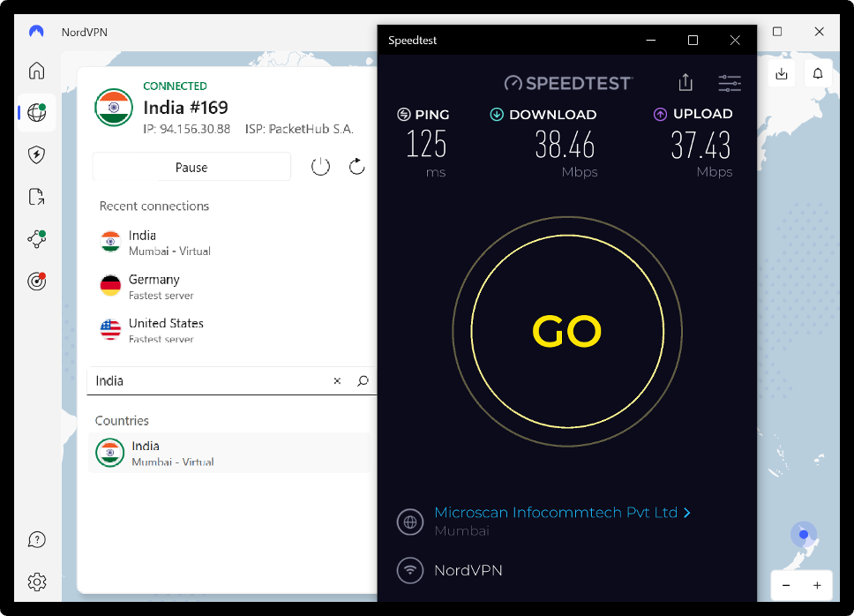
Task: Click the PING result value
Action: pyautogui.click(x=426, y=145)
